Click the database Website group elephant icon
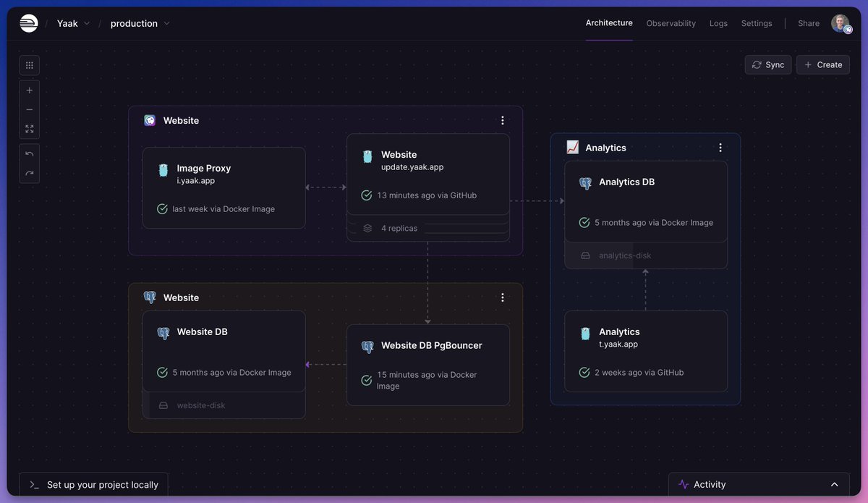This screenshot has width=868, height=503. (x=150, y=297)
